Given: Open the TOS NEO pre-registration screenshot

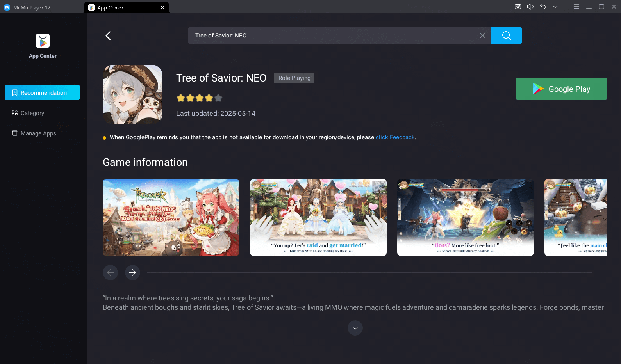Looking at the screenshot, I should pyautogui.click(x=171, y=217).
